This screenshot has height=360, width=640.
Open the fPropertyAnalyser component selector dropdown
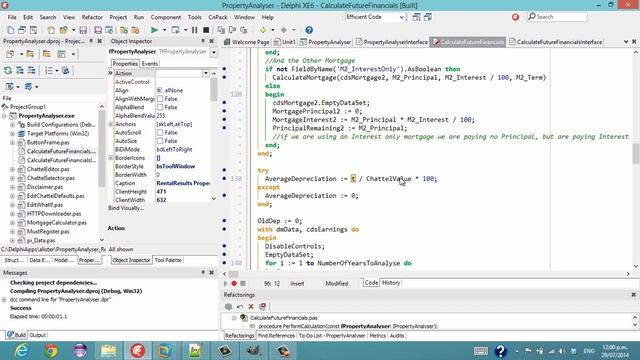(x=213, y=52)
